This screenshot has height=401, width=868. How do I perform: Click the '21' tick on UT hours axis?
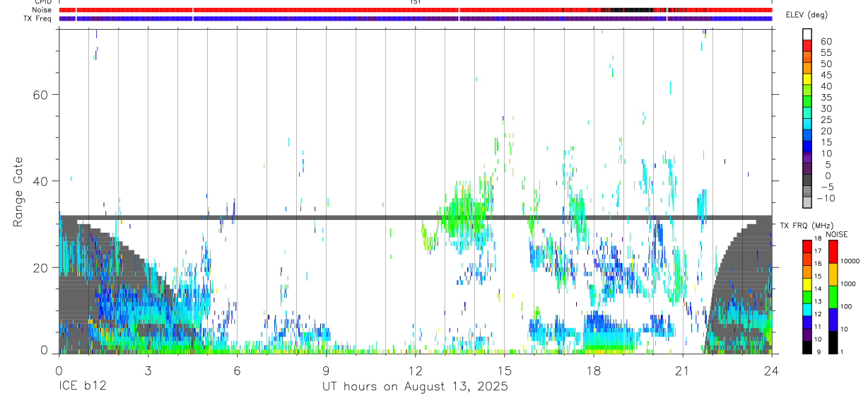(682, 371)
